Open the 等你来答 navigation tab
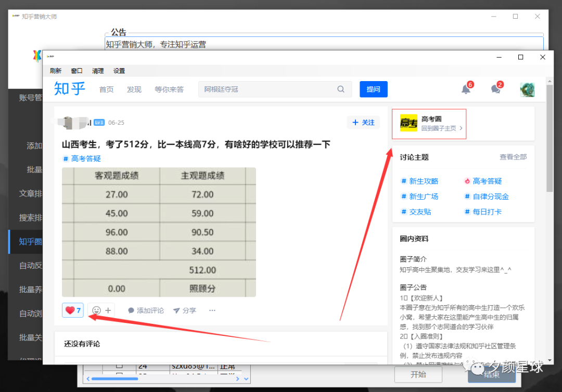 pos(169,89)
